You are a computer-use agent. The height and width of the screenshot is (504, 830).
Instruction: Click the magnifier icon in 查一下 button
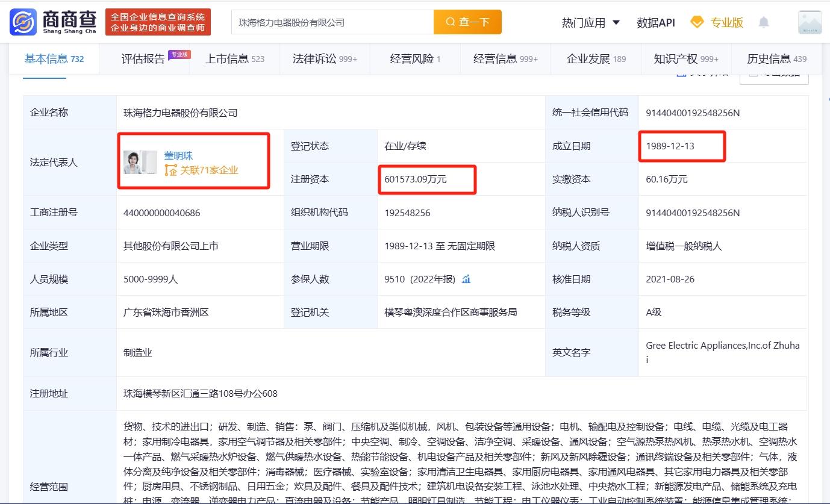pyautogui.click(x=450, y=22)
